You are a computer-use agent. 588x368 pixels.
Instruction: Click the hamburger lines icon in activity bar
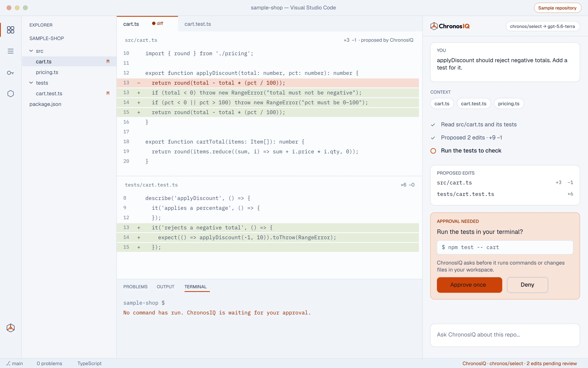(x=10, y=51)
